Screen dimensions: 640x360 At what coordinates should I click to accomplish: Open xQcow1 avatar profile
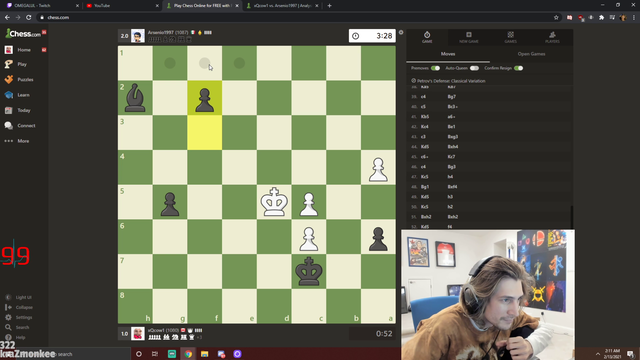[x=138, y=333]
